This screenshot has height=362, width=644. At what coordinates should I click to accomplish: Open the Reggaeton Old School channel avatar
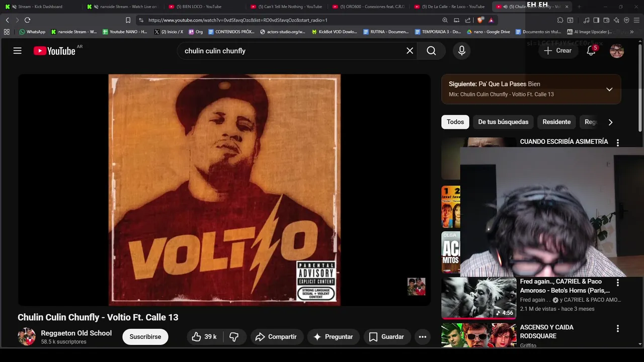pyautogui.click(x=27, y=337)
